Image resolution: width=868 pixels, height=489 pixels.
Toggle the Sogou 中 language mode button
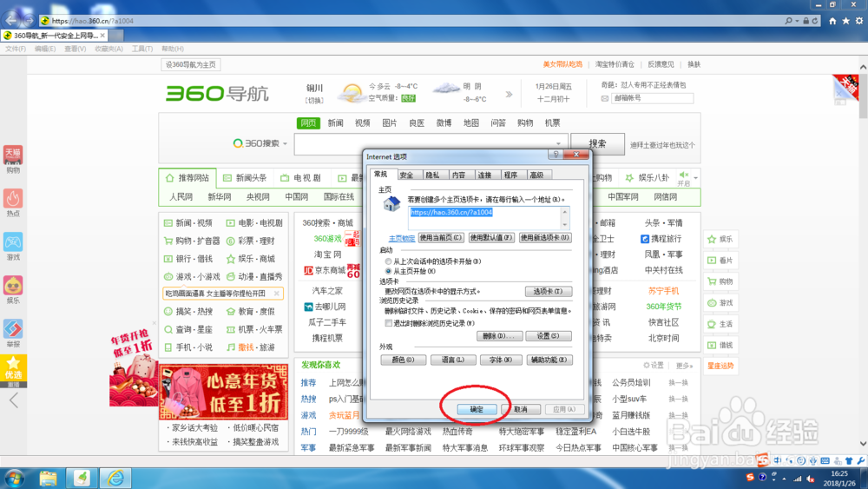click(x=778, y=460)
